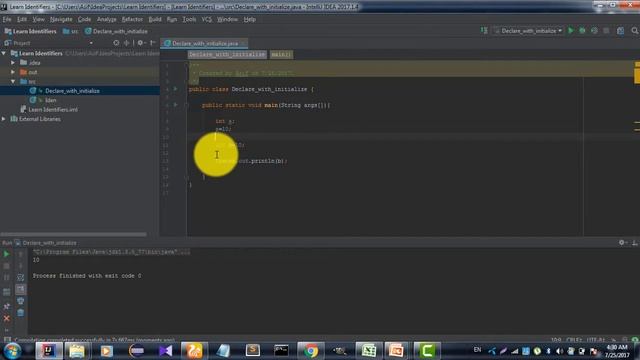Open the Navigate menu
The image size is (640, 360).
tap(61, 19)
